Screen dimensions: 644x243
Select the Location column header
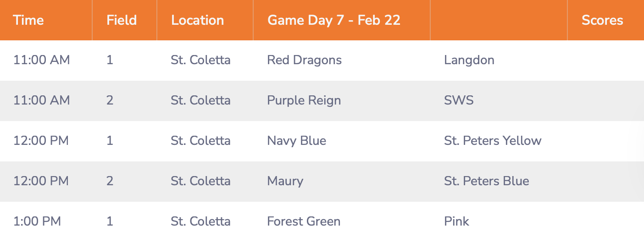[197, 20]
